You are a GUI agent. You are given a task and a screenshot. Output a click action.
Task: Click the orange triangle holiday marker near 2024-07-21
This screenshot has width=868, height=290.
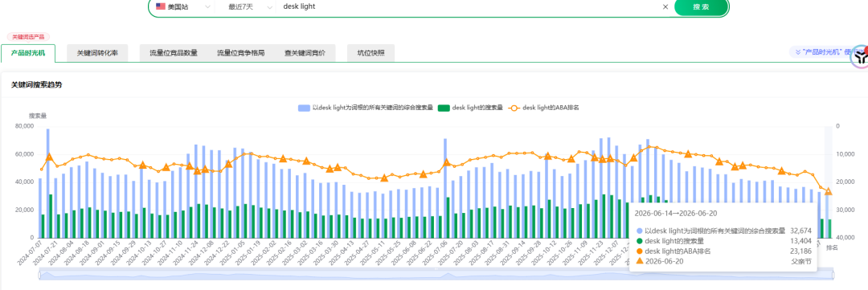click(49, 157)
